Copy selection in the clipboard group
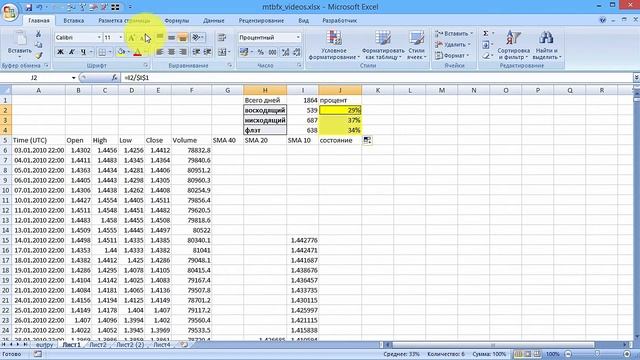Viewport: 640px width, 360px height. point(38,45)
